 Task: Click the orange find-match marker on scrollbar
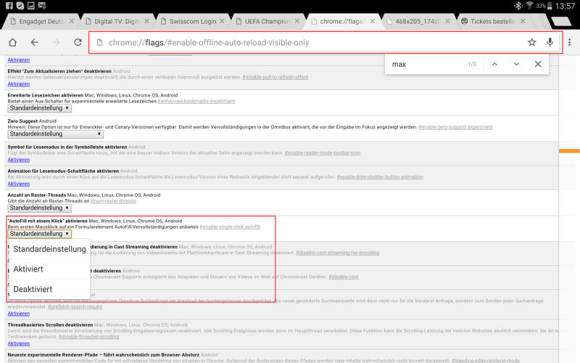pos(569,151)
